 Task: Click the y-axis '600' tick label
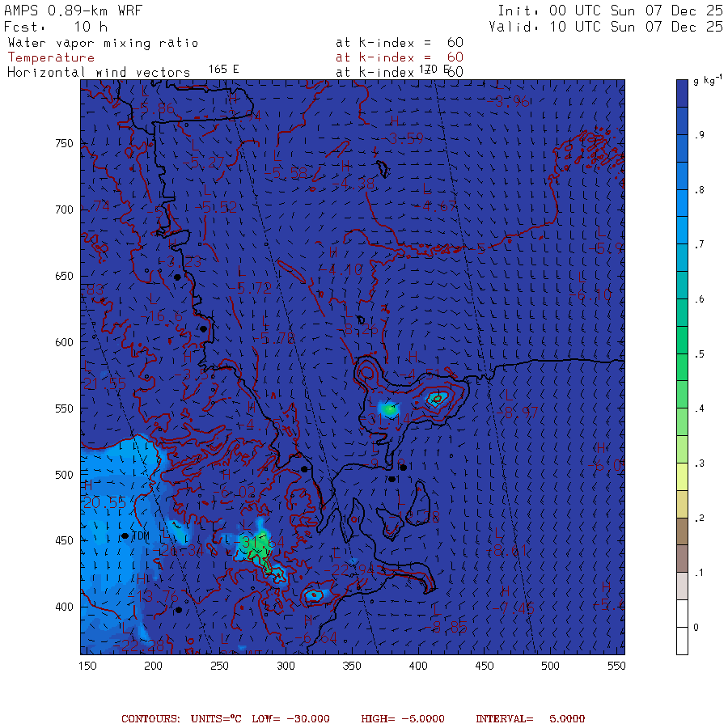tap(65, 342)
